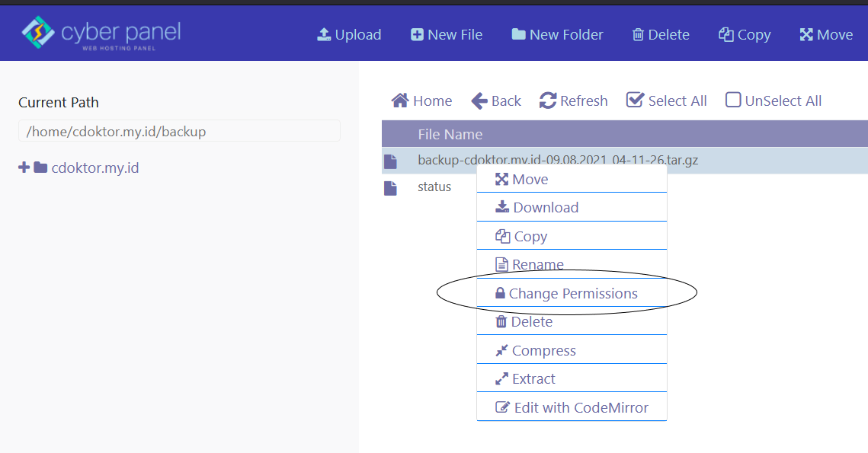This screenshot has width=868, height=453.
Task: Click Move in the top toolbar
Action: 826,35
